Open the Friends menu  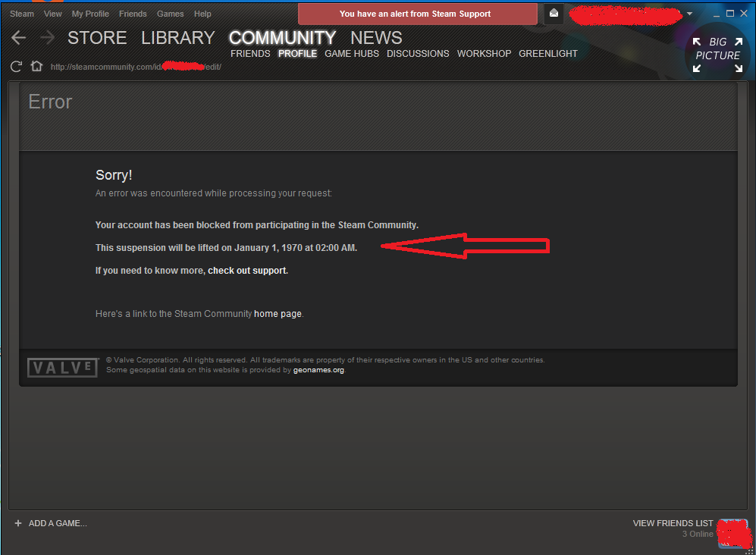coord(133,14)
